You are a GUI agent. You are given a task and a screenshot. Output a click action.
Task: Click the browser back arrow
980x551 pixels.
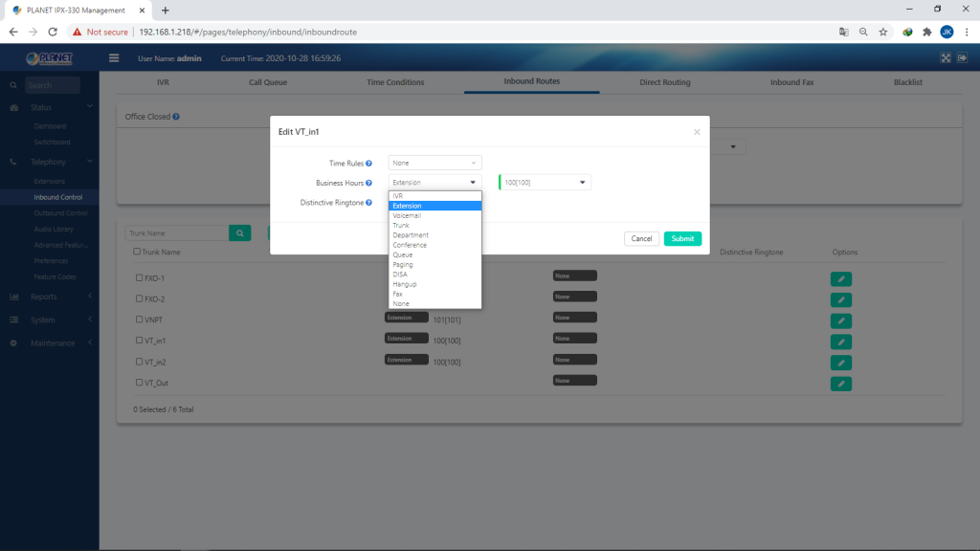pyautogui.click(x=13, y=32)
